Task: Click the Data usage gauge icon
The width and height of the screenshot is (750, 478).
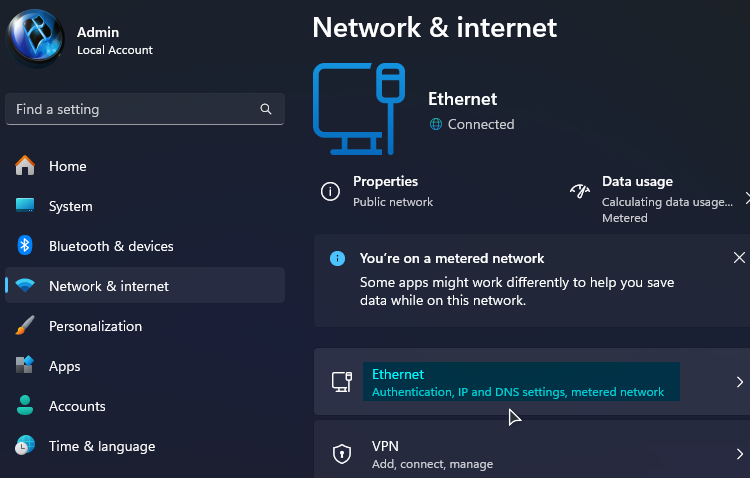Action: (x=580, y=191)
